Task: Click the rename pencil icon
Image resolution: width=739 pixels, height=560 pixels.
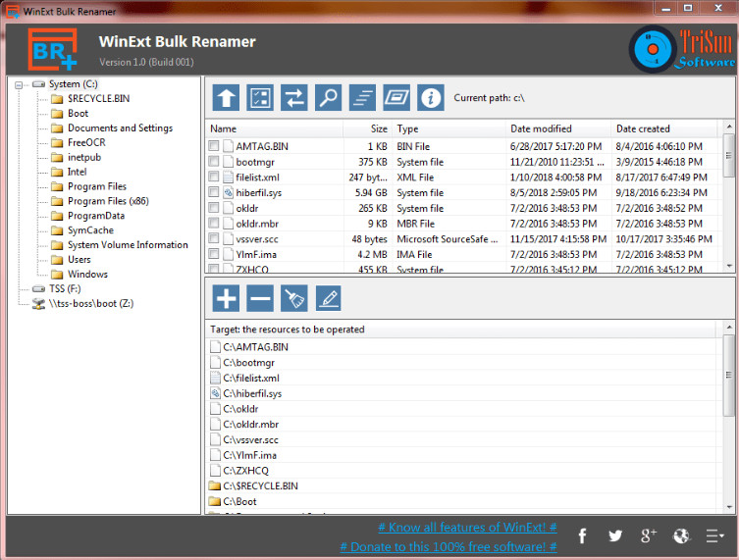Action: 329,298
